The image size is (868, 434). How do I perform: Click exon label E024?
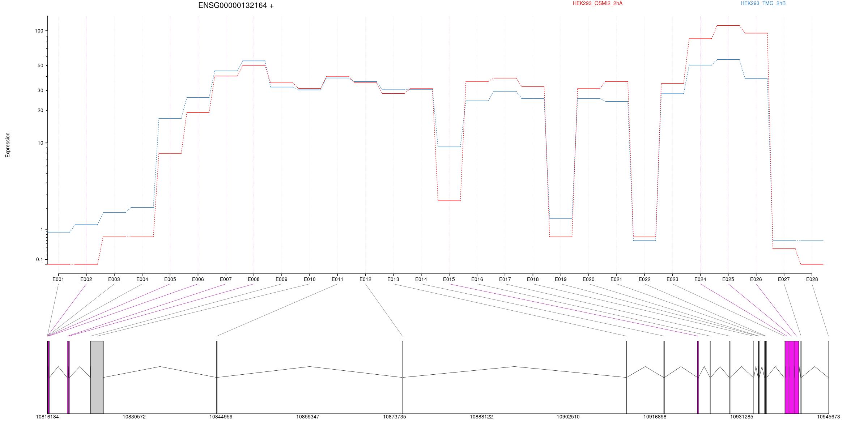[700, 279]
